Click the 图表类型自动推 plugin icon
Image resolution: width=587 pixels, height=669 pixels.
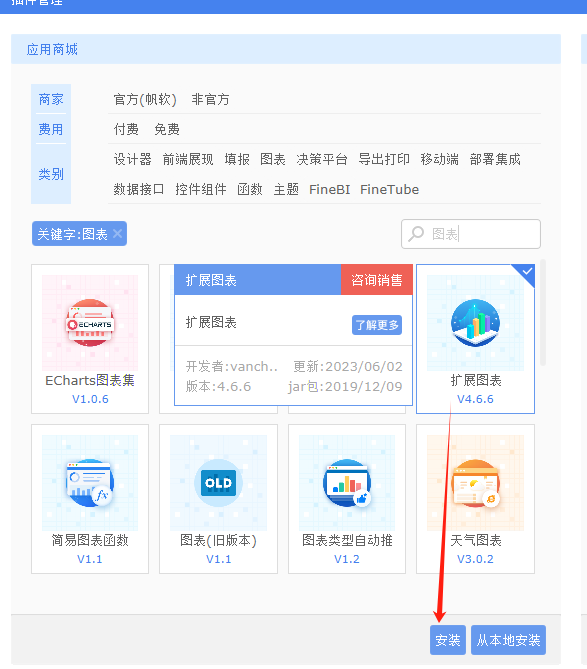(347, 483)
